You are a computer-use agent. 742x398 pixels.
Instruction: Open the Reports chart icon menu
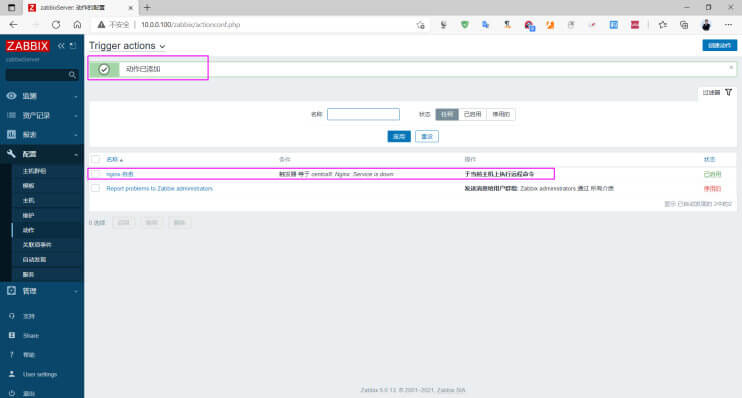(11, 135)
